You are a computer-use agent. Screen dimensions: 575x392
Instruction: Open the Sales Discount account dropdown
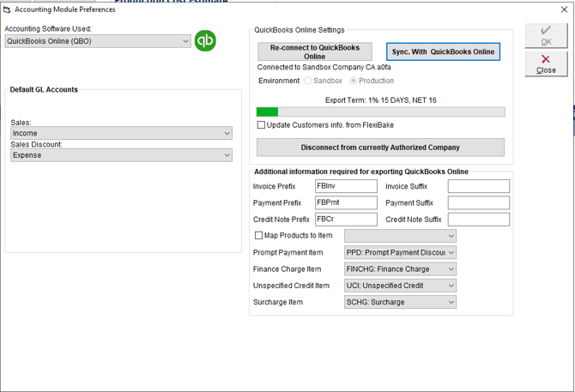121,155
